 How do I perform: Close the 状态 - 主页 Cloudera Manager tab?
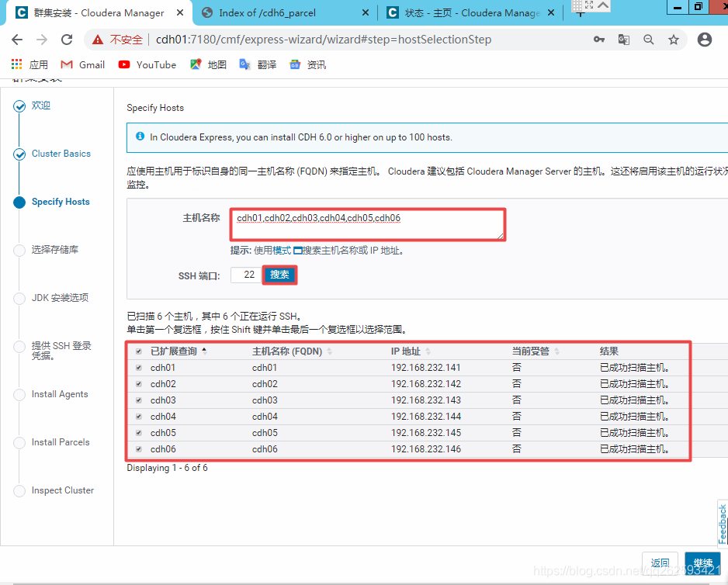pyautogui.click(x=551, y=13)
